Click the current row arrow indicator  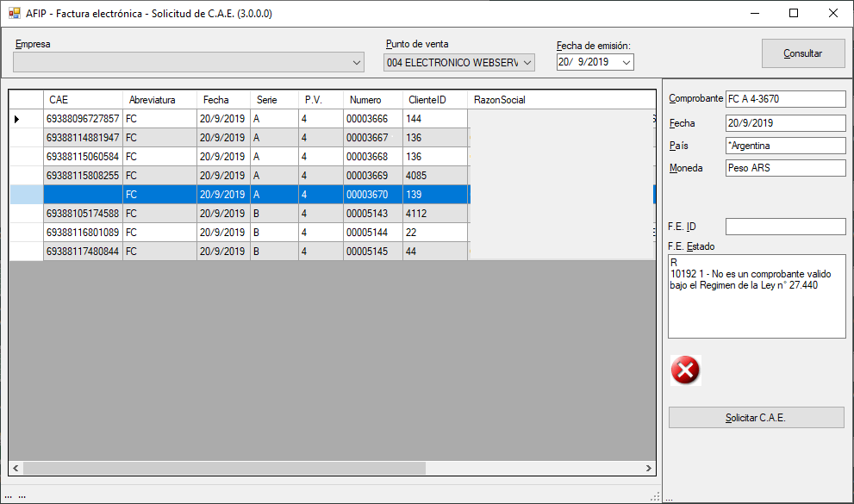pos(17,119)
